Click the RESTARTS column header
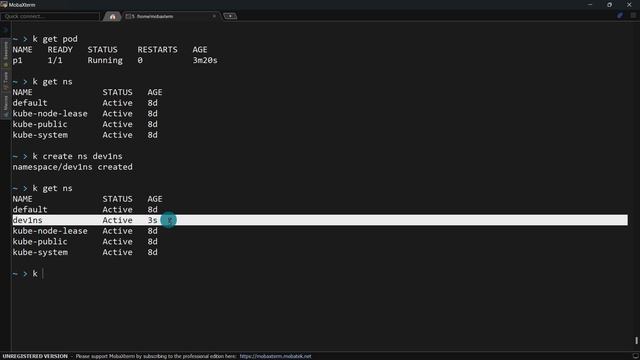Screen dimensions: 640x360 157,50
